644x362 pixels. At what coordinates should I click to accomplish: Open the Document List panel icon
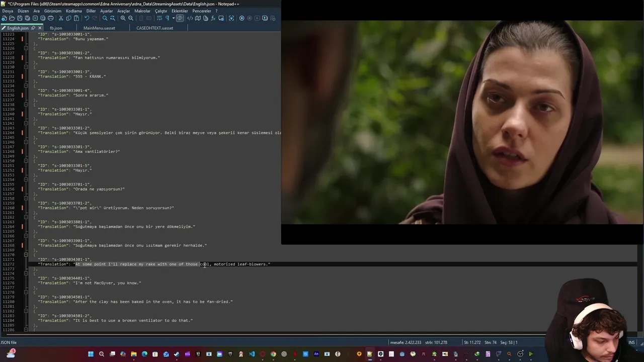coord(206,18)
